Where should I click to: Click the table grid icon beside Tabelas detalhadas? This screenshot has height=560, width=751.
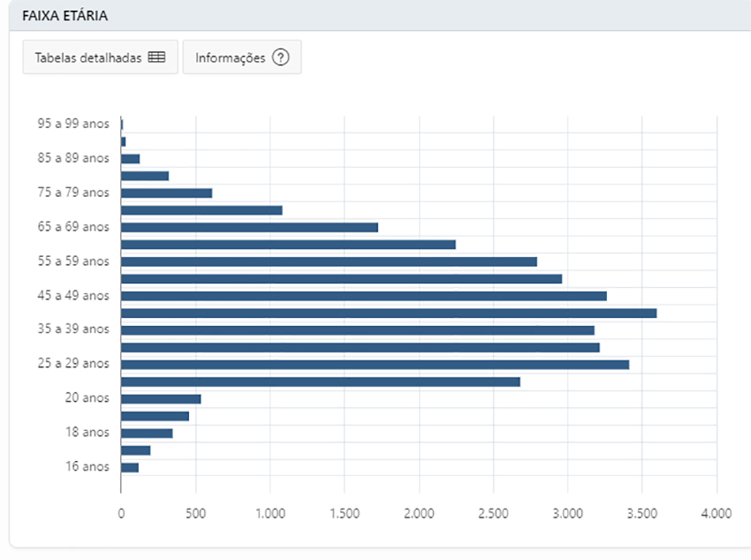point(156,57)
